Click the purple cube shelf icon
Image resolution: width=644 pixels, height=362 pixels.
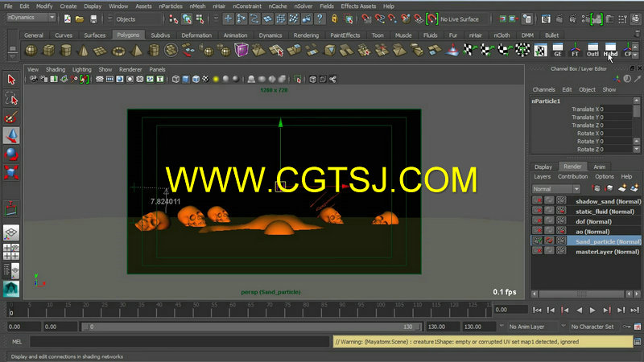(241, 50)
